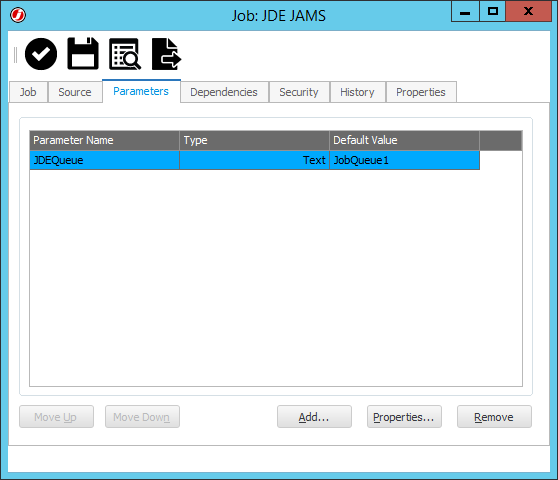Click the document export arrow icon
The height and width of the screenshot is (480, 558).
tap(167, 54)
